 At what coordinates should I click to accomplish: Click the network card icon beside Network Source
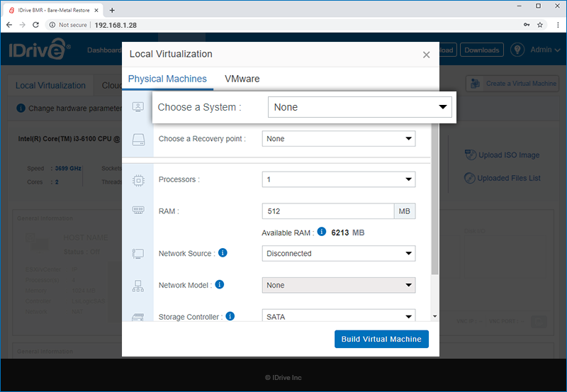[138, 254]
